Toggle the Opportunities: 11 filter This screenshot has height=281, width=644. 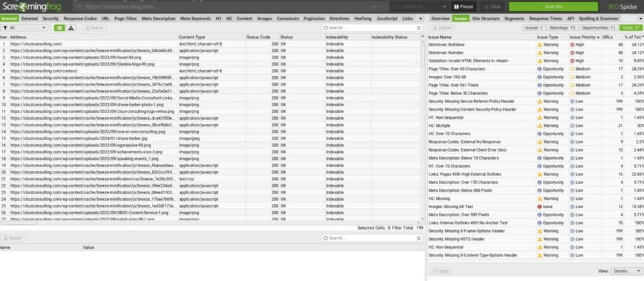pyautogui.click(x=599, y=28)
